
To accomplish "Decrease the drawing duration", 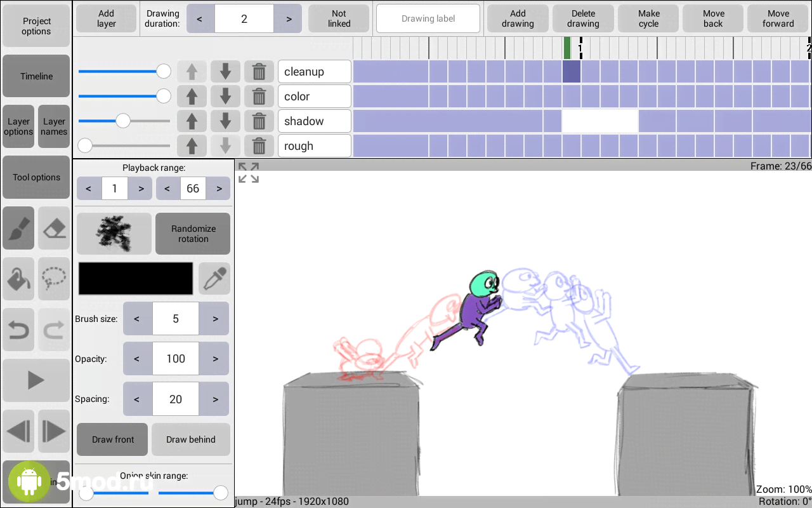I will pyautogui.click(x=200, y=18).
